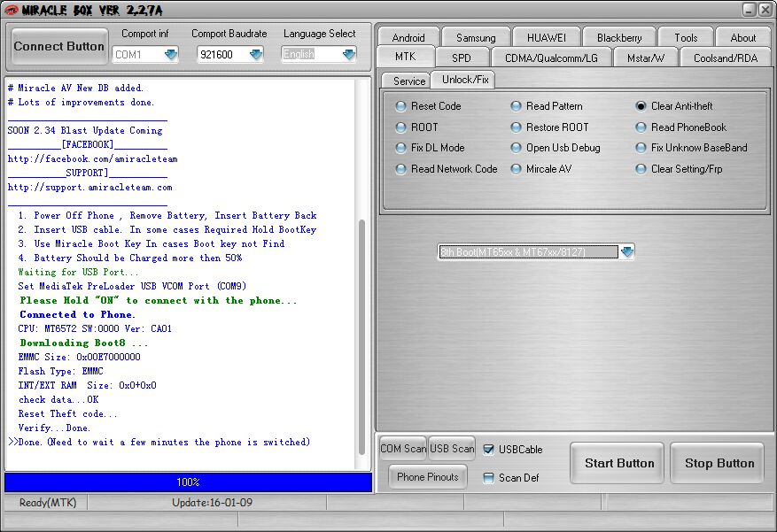Viewport: 777px width, 532px height.
Task: Click the support.amiracleteam.com link text
Action: click(x=90, y=188)
